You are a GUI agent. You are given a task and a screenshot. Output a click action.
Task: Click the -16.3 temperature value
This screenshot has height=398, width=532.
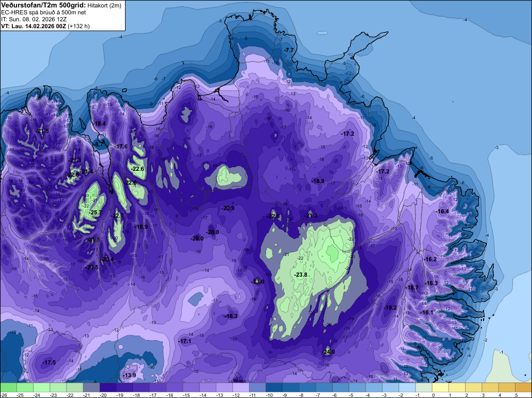431,283
